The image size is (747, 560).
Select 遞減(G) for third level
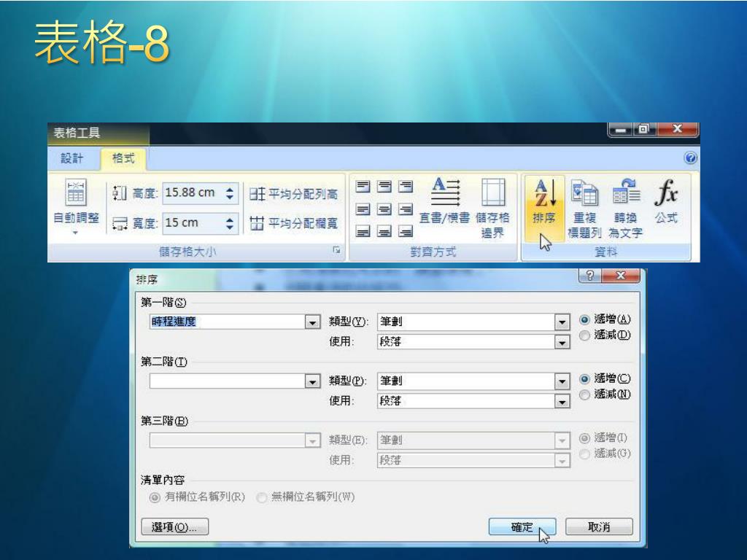[605, 454]
